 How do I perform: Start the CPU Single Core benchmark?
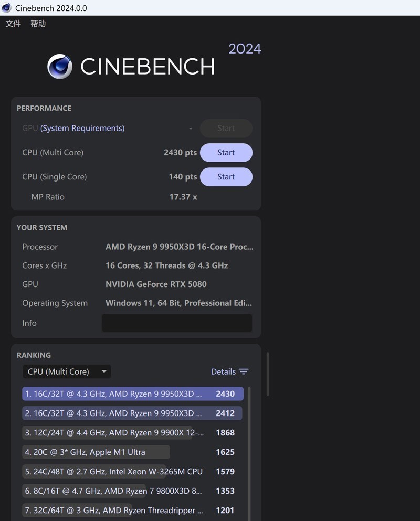pos(226,177)
